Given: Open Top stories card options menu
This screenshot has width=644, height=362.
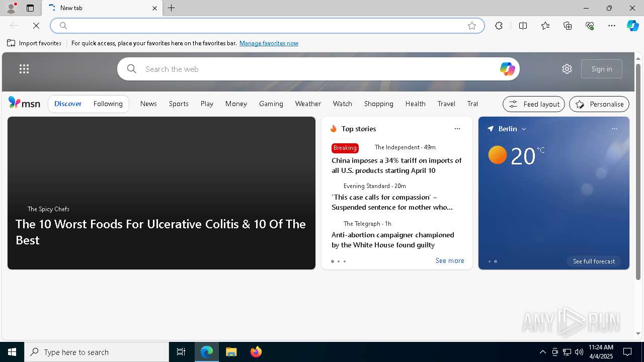Looking at the screenshot, I should [457, 129].
